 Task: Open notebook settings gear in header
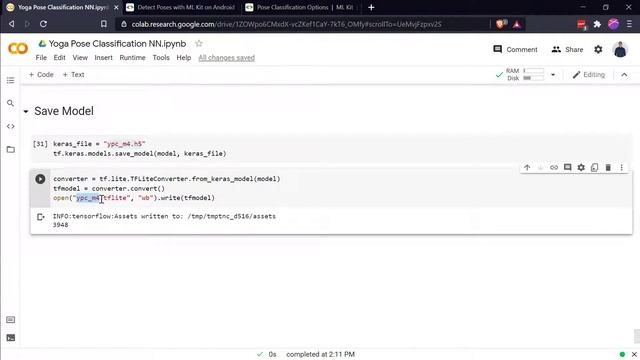598,49
